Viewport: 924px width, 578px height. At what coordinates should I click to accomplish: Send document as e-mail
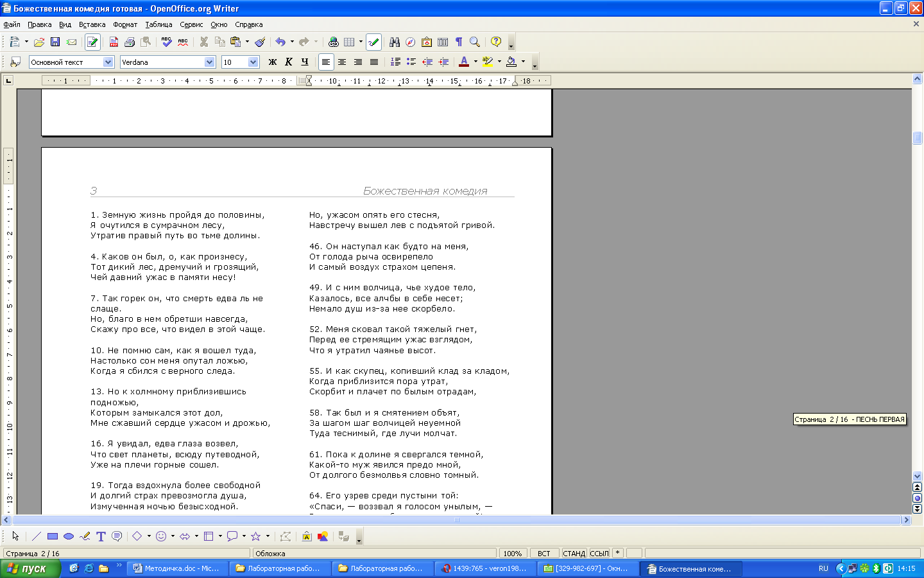(71, 42)
